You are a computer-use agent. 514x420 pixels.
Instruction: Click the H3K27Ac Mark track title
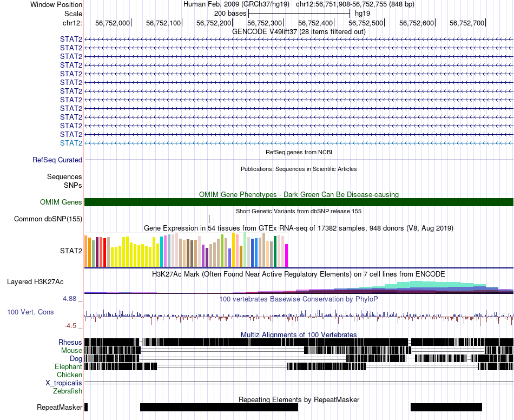pos(299,274)
